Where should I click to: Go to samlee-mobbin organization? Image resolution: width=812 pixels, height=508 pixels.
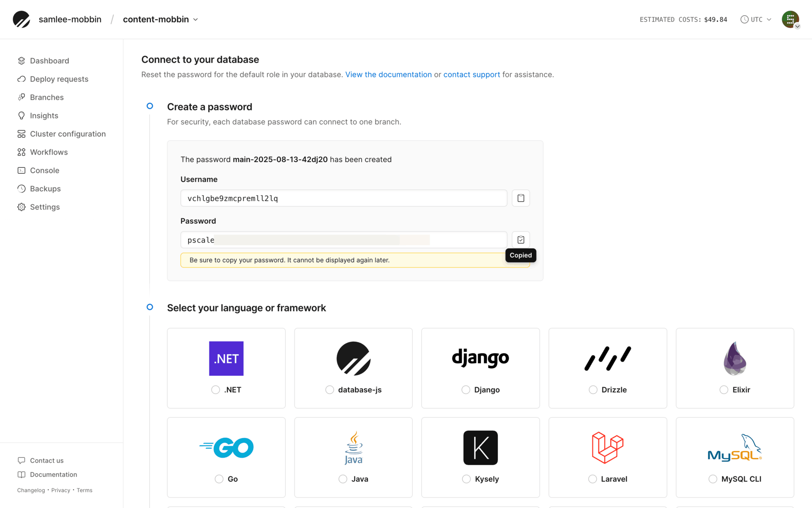tap(70, 19)
